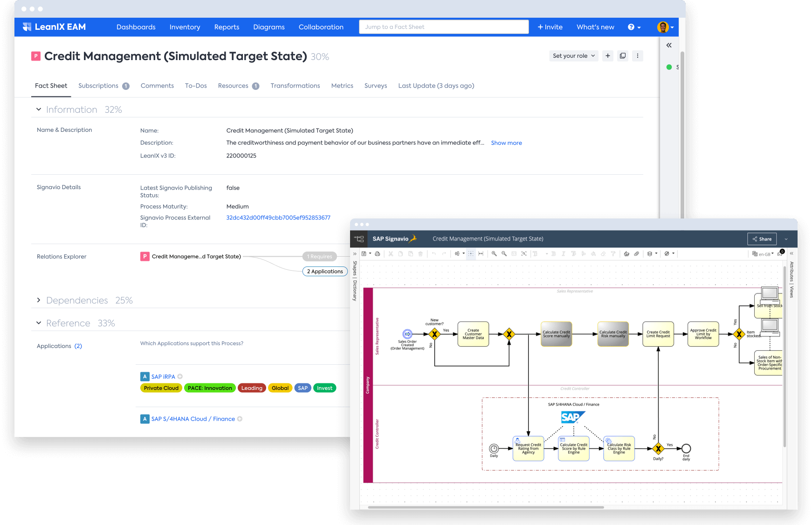
Task: Click the Invite button
Action: pyautogui.click(x=550, y=27)
